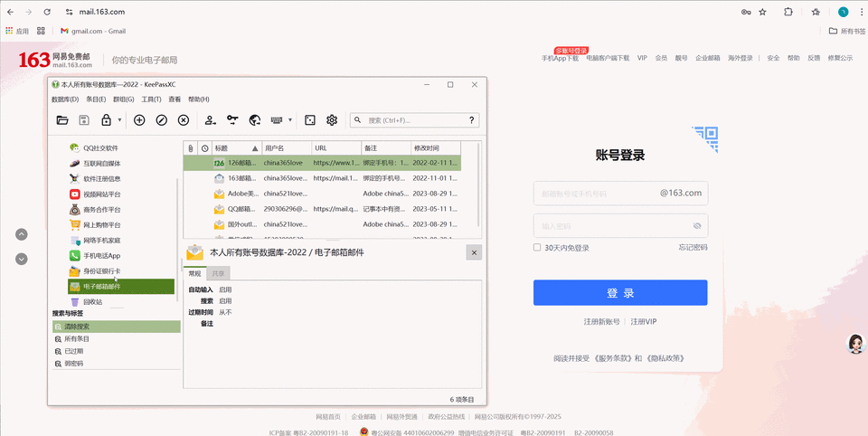Select the 国外outl... entry row
Image resolution: width=868 pixels, height=436 pixels.
pyautogui.click(x=322, y=224)
